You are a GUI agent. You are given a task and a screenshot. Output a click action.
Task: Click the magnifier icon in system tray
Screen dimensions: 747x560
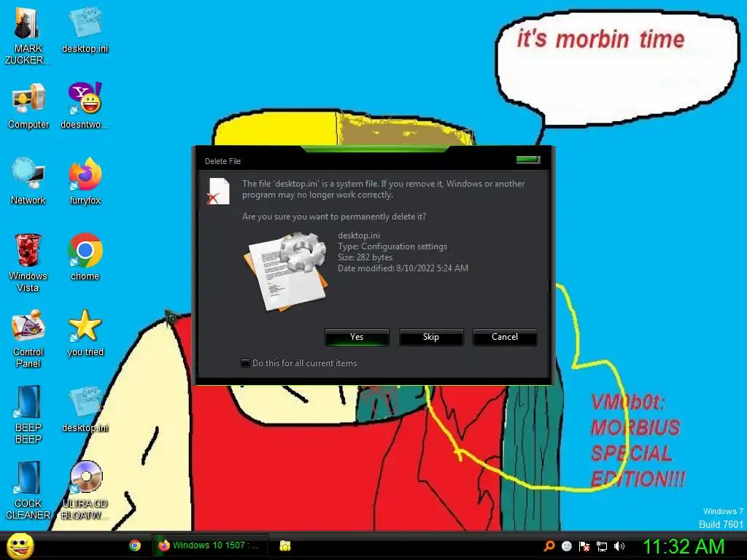coord(549,546)
